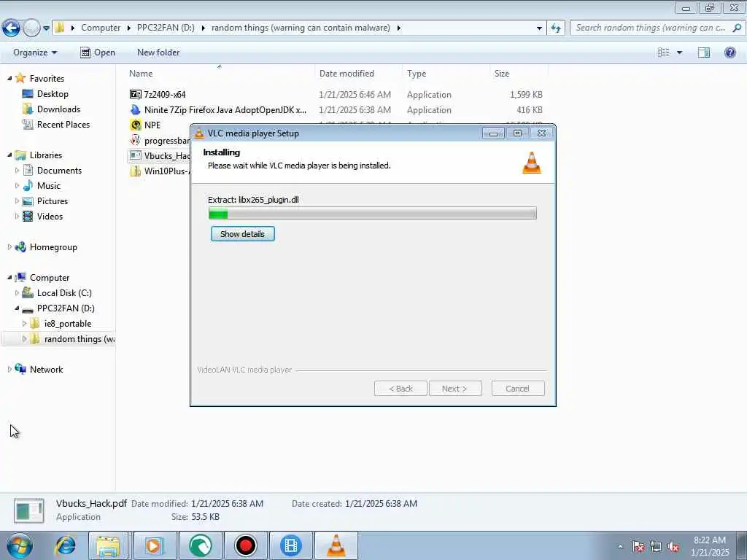Open the Windows Start menu orb
Viewport: 747px width, 560px height.
[x=19, y=545]
